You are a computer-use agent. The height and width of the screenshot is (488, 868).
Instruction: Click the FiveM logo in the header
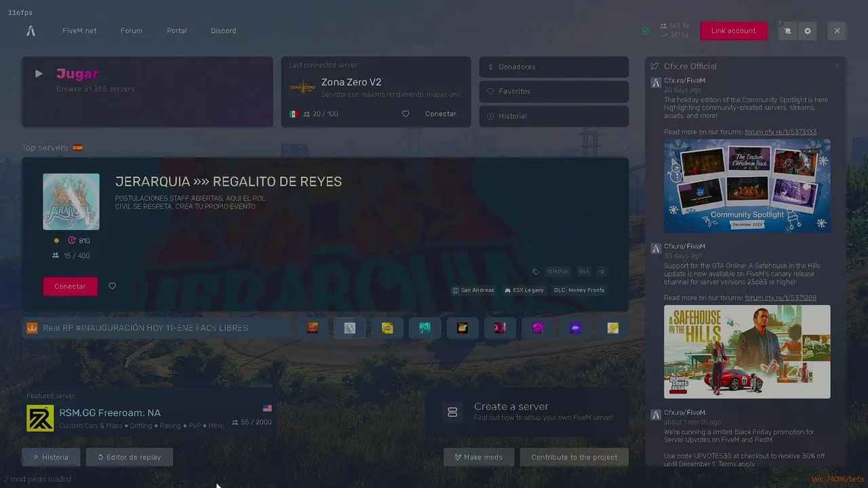pos(31,30)
